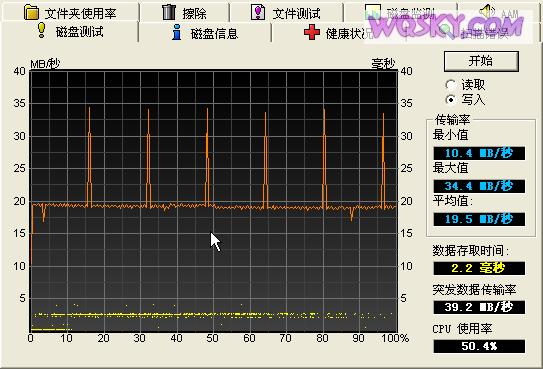Click the yellow exclamation 磁盘测试 icon
This screenshot has height=369, width=543.
click(42, 30)
